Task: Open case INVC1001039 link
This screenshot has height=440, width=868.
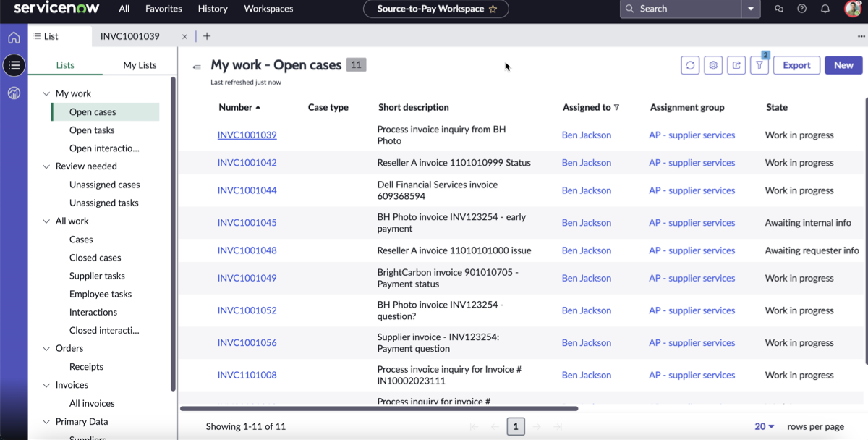Action: click(247, 135)
